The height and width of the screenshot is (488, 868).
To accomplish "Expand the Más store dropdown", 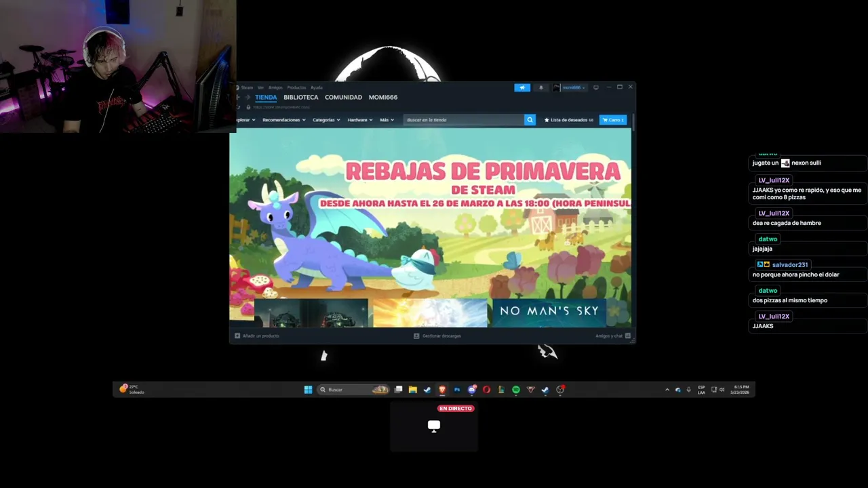I will pos(387,120).
